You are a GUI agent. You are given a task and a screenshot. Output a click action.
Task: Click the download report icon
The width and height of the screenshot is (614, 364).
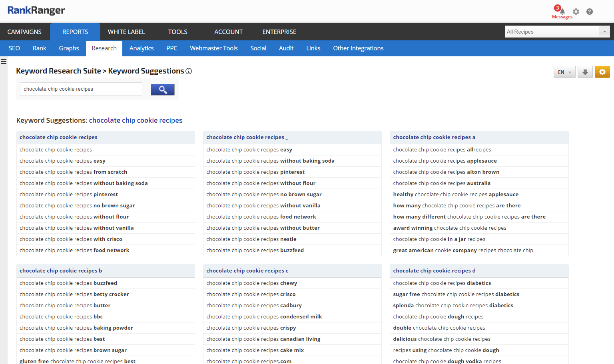click(585, 72)
